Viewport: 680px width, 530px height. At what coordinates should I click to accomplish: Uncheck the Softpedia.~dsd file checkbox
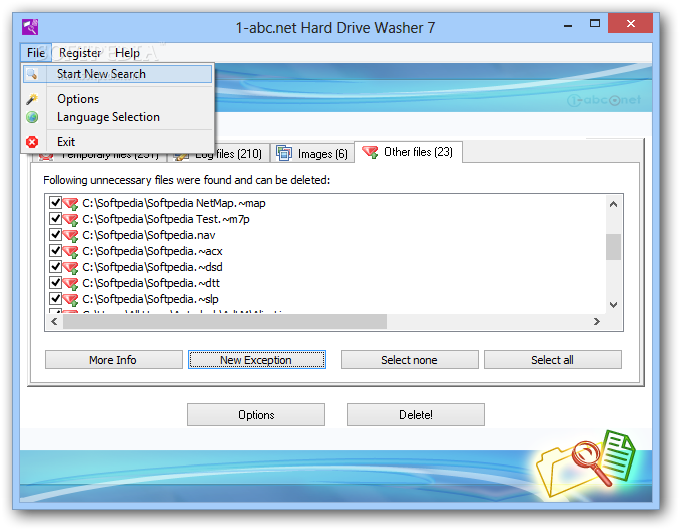tap(55, 266)
